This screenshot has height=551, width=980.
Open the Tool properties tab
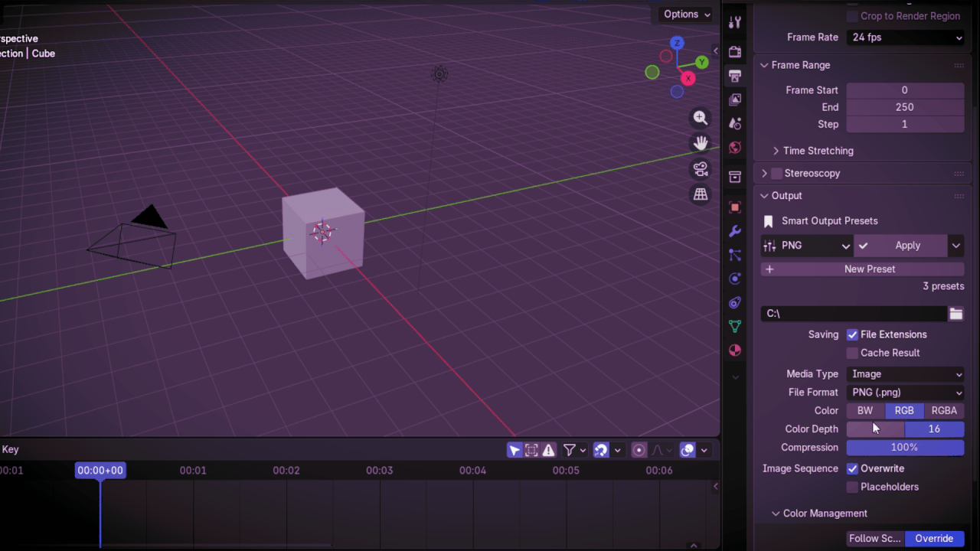click(734, 23)
